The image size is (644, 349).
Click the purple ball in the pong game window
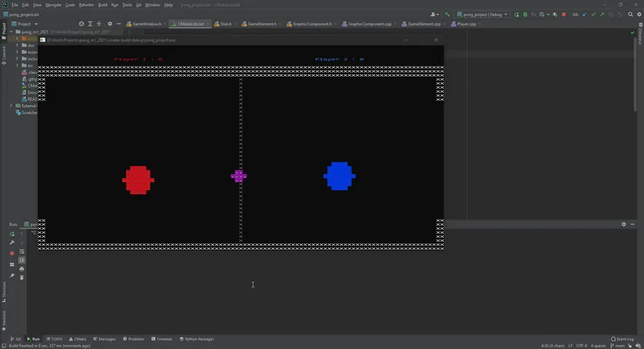[238, 177]
